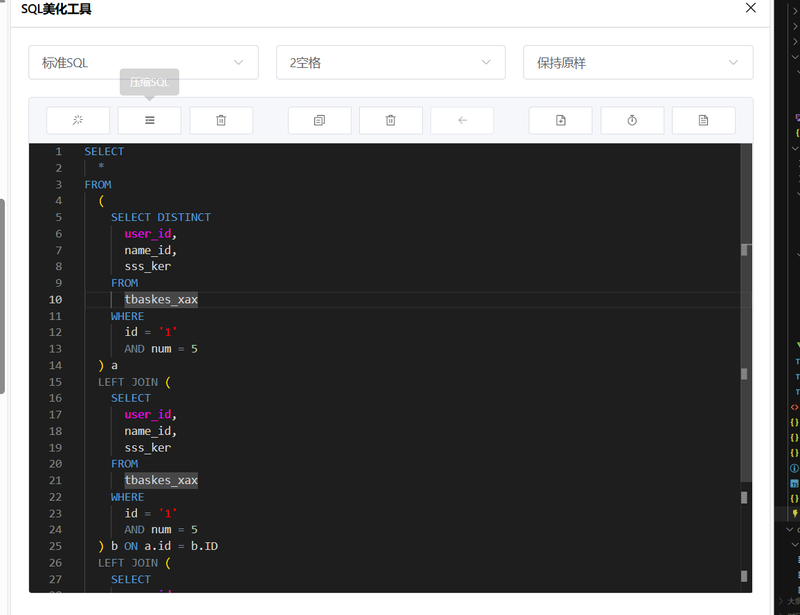Click LEFT JOIN on line 26
Screen dimensions: 800x615
(128, 563)
